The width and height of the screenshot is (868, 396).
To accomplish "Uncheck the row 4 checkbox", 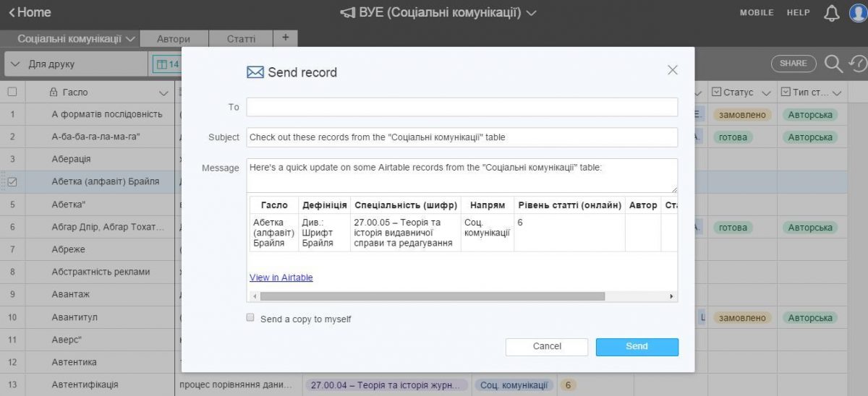I will [12, 182].
